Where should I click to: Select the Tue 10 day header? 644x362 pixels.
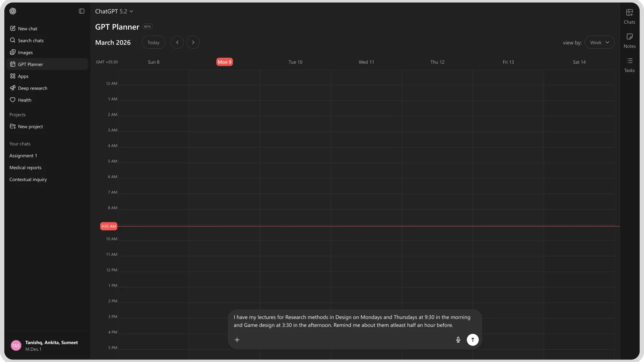(x=295, y=62)
